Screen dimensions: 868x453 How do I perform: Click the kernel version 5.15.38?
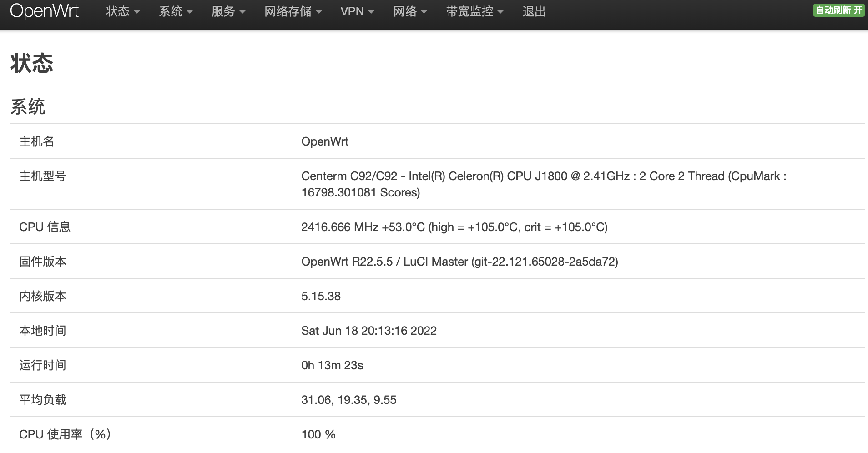(x=321, y=296)
